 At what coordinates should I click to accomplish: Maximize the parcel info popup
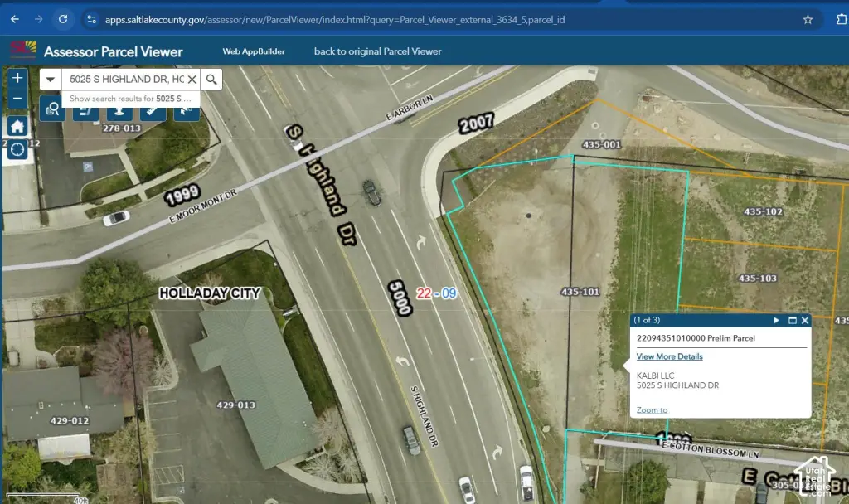click(792, 321)
